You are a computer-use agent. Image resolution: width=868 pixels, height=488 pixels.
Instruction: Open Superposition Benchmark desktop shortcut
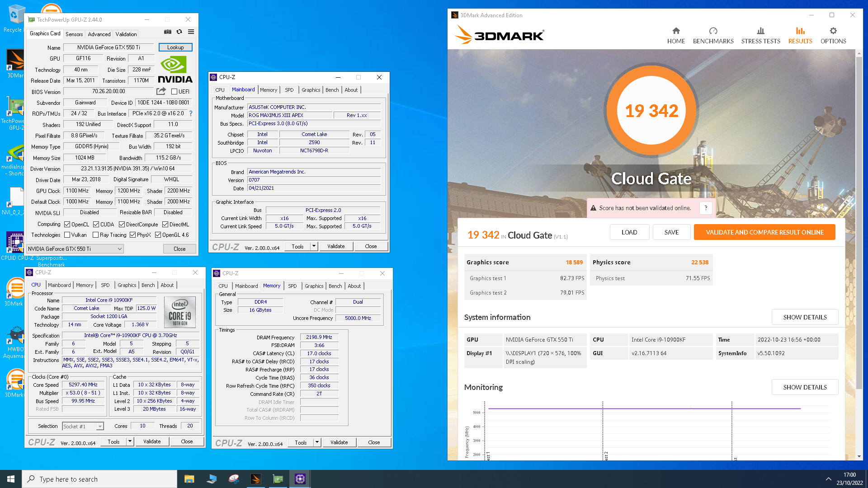coord(51,261)
